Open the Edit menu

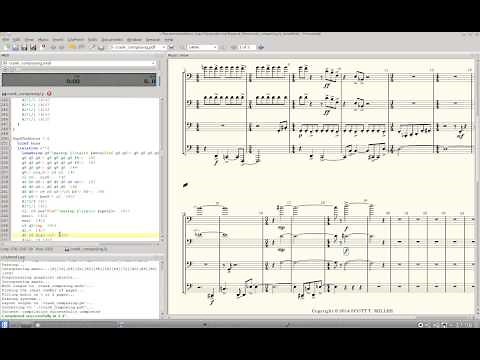(17, 40)
